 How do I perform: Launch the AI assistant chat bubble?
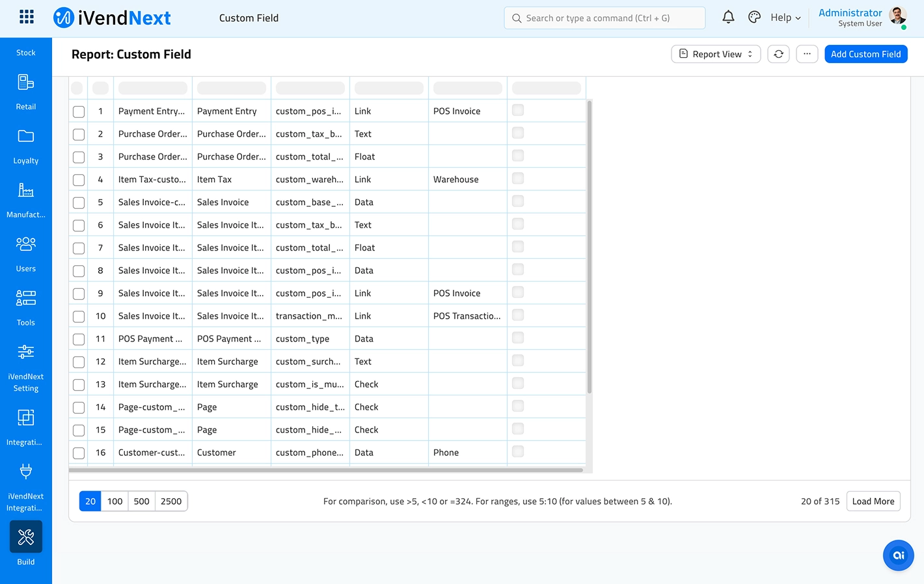898,555
